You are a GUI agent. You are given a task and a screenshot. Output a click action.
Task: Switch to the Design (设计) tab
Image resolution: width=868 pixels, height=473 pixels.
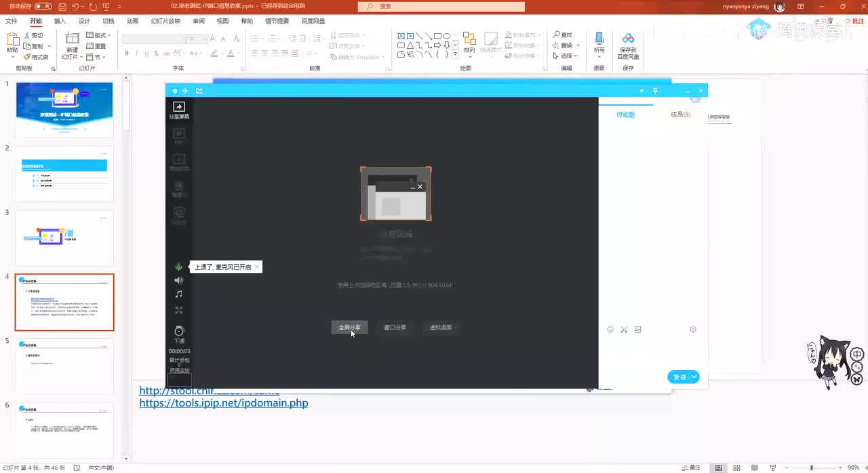pos(84,21)
